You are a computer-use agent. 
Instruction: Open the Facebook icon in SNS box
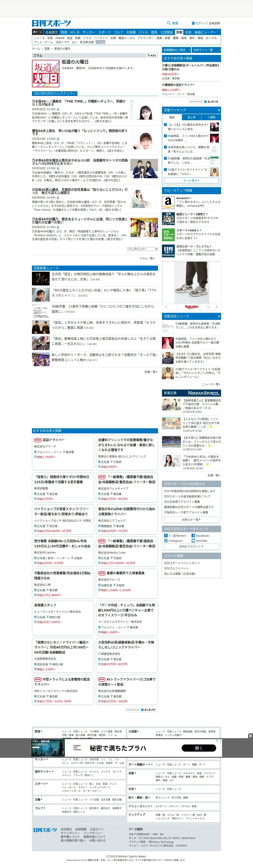click(193, 536)
